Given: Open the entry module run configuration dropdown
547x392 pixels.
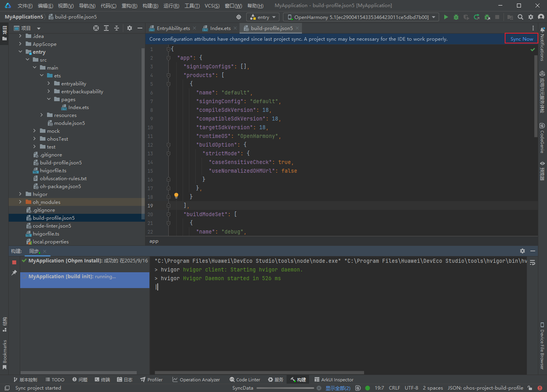Looking at the screenshot, I should (x=263, y=17).
